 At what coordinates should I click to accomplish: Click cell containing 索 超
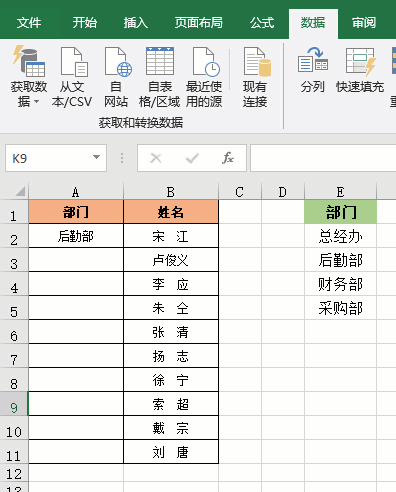point(171,404)
